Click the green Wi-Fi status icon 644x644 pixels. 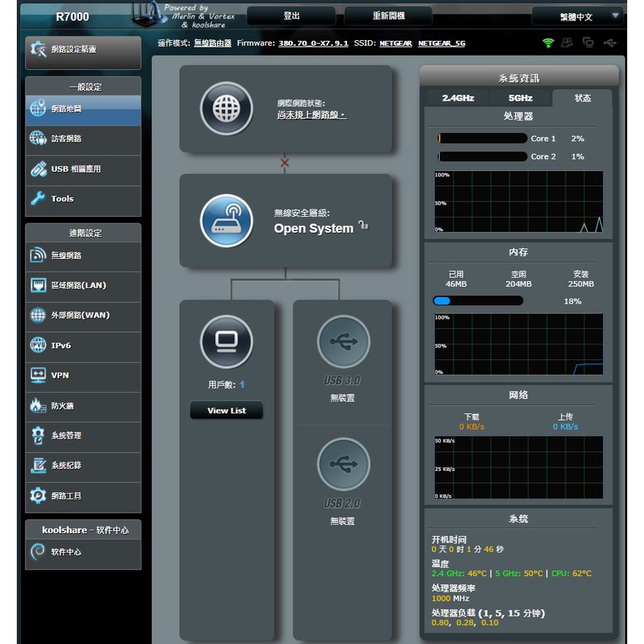548,43
